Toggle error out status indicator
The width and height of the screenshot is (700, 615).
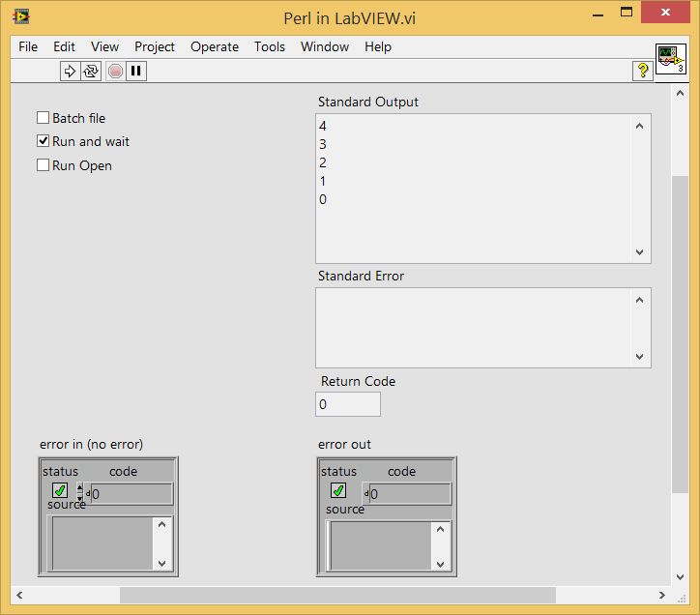click(338, 490)
